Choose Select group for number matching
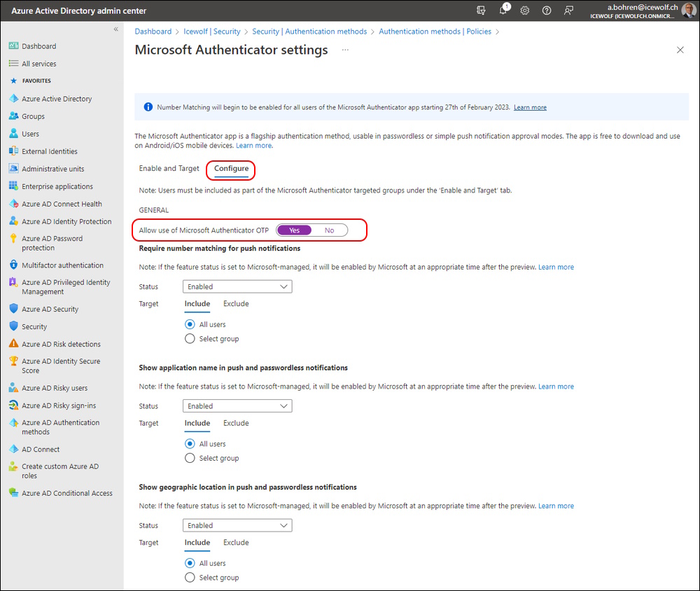 click(190, 339)
